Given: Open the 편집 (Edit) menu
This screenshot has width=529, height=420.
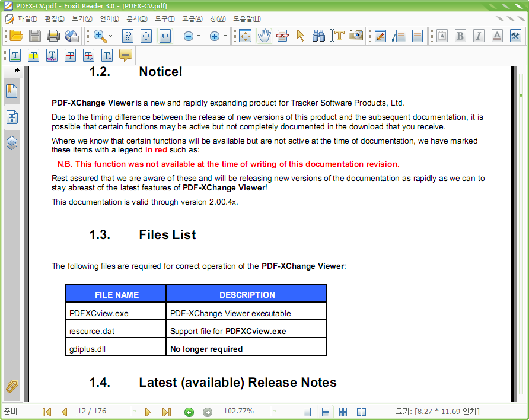Looking at the screenshot, I should point(55,19).
